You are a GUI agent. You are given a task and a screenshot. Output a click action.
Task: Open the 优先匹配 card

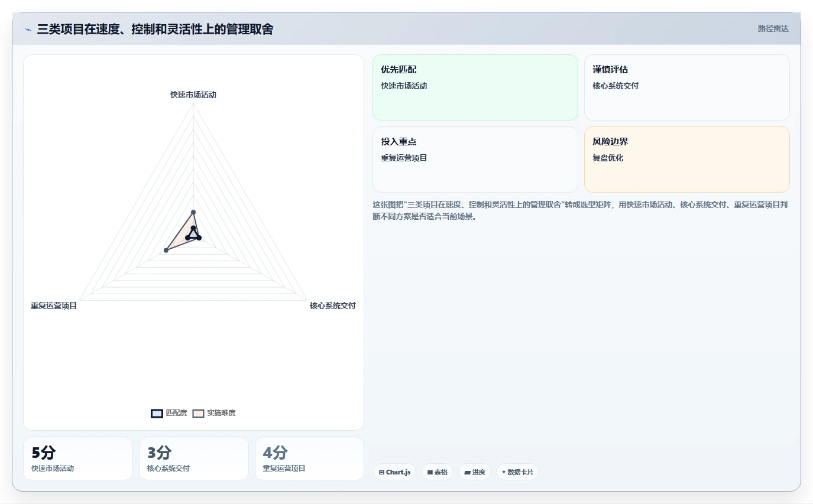(475, 87)
